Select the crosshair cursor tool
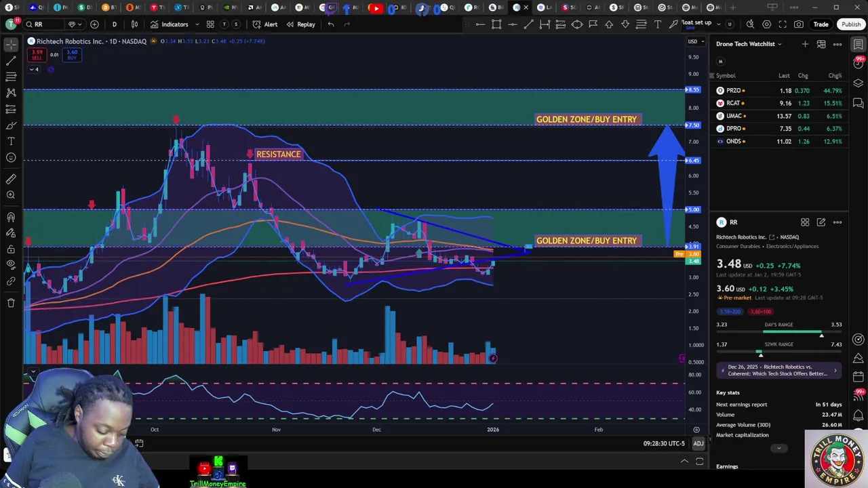The width and height of the screenshot is (868, 488). 11,44
